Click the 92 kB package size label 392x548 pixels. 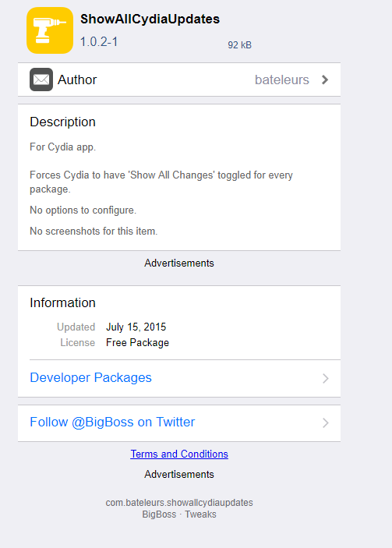tap(240, 44)
